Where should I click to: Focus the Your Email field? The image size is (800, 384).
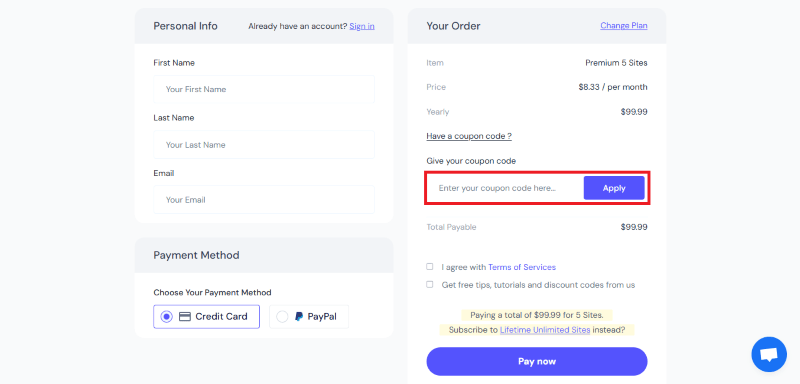[264, 200]
